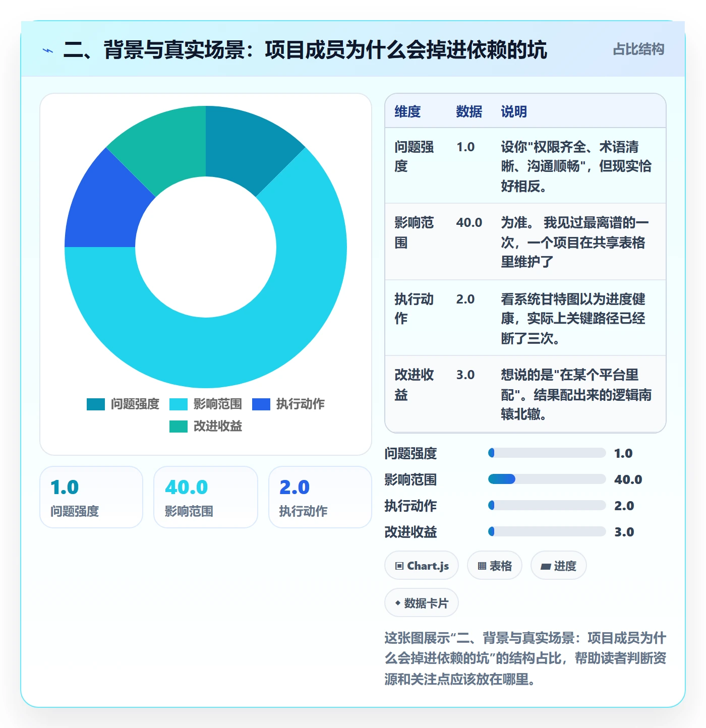Toggle the 改进收益 legend swatch
The width and height of the screenshot is (706, 728).
(179, 427)
